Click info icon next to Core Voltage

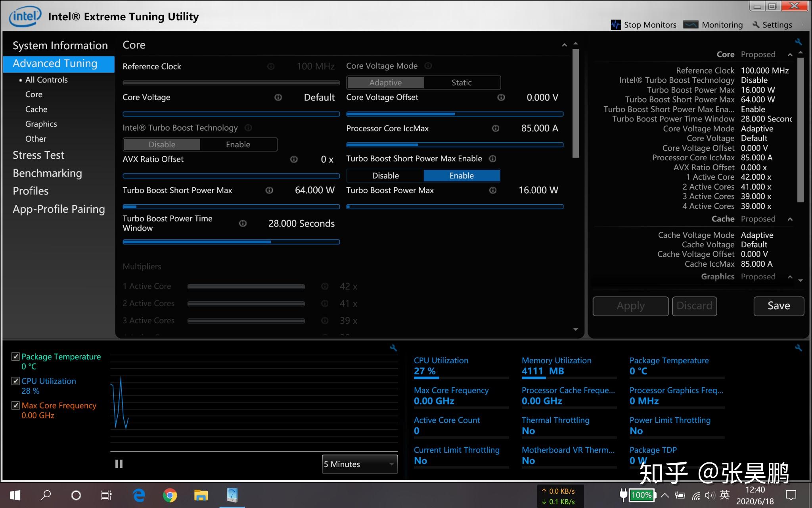pyautogui.click(x=278, y=97)
